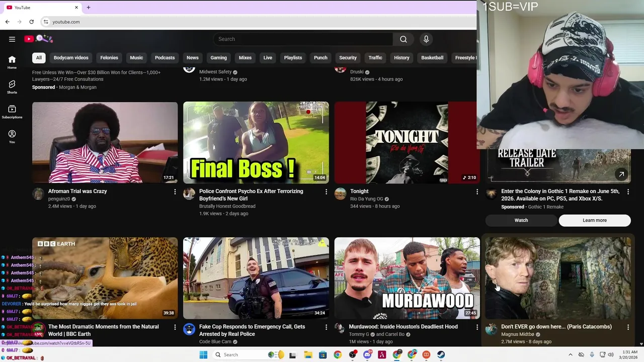The image size is (644, 362).
Task: Start voice search with the microphone icon
Action: 426,39
